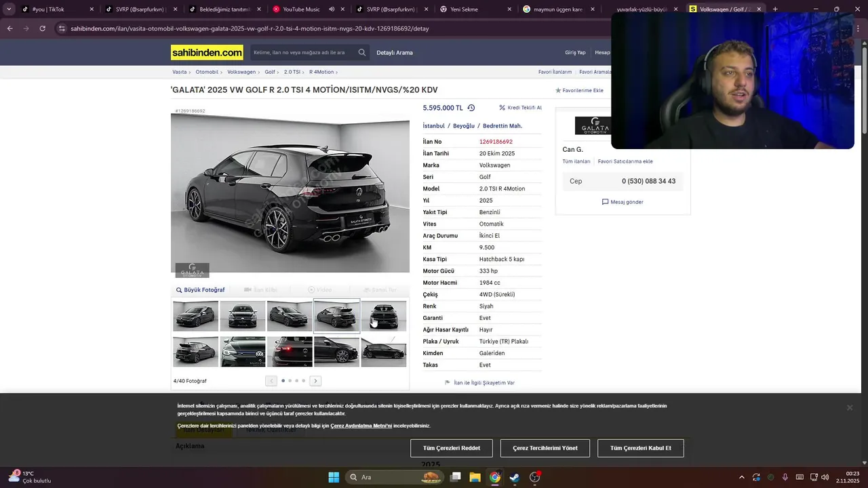Screen dimensions: 868x488
Task: Open Windows Start menu
Action: [334, 477]
